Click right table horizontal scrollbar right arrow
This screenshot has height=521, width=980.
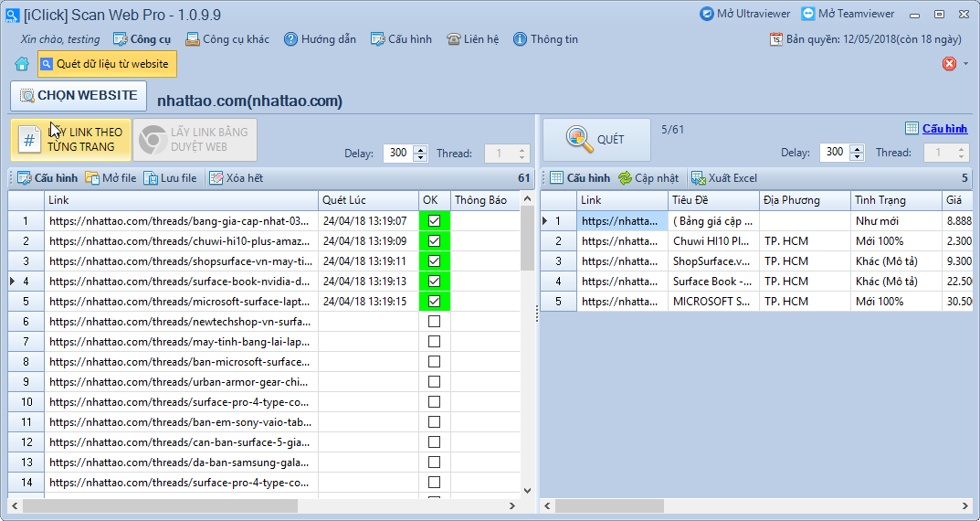[966, 505]
